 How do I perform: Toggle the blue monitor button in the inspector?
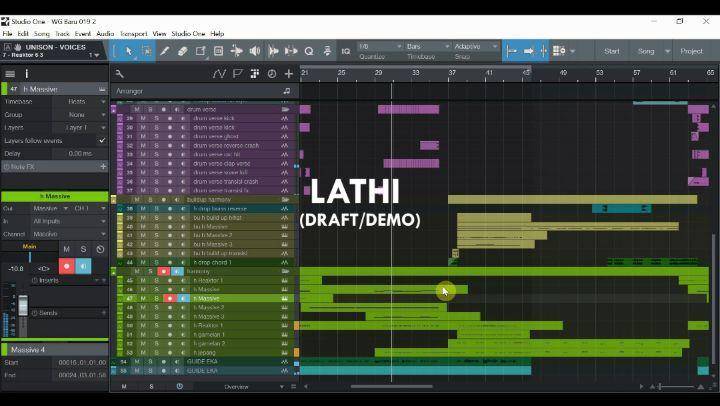83,266
